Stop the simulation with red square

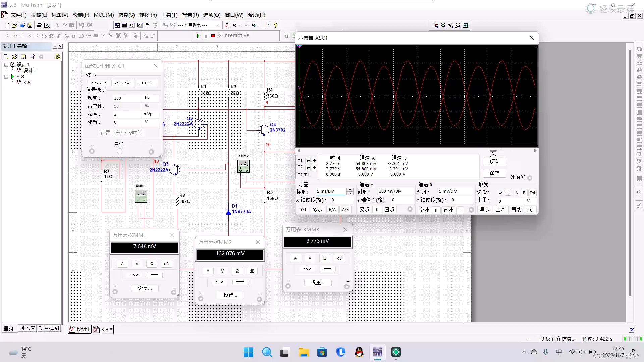tap(213, 36)
